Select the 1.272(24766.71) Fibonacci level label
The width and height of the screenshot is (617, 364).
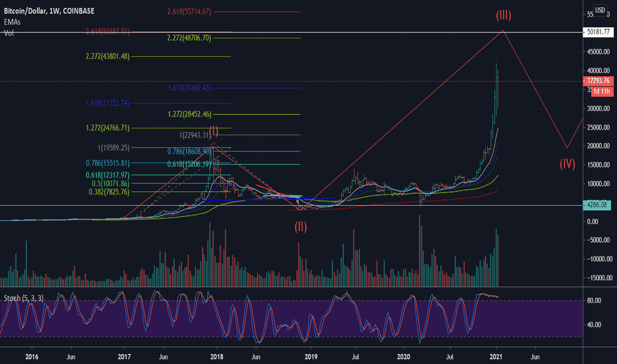pyautogui.click(x=107, y=128)
